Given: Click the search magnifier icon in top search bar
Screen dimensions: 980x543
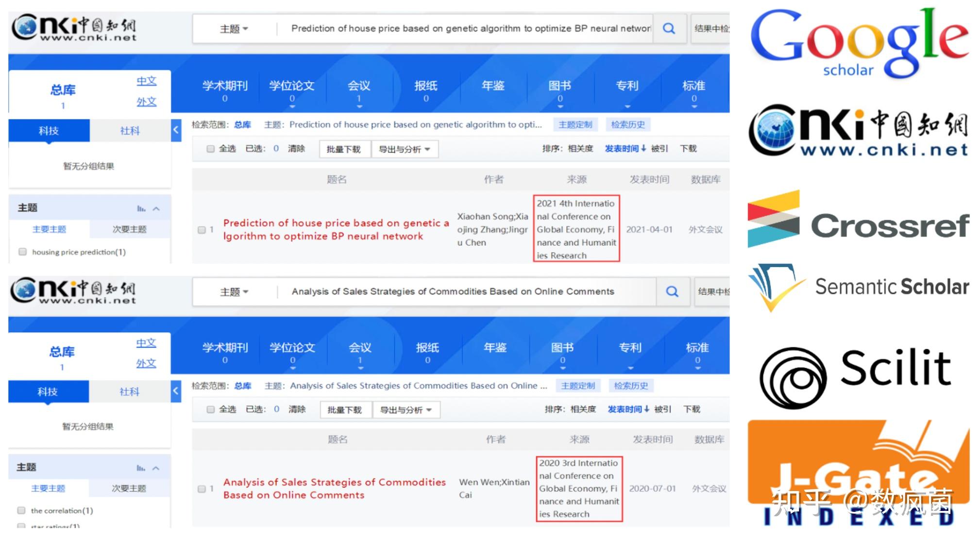Looking at the screenshot, I should coord(669,29).
